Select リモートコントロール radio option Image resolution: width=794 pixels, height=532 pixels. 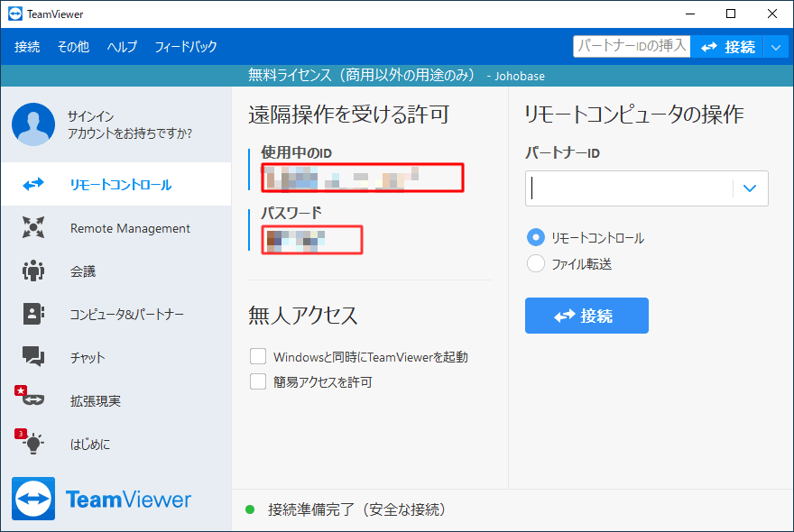[x=536, y=237]
